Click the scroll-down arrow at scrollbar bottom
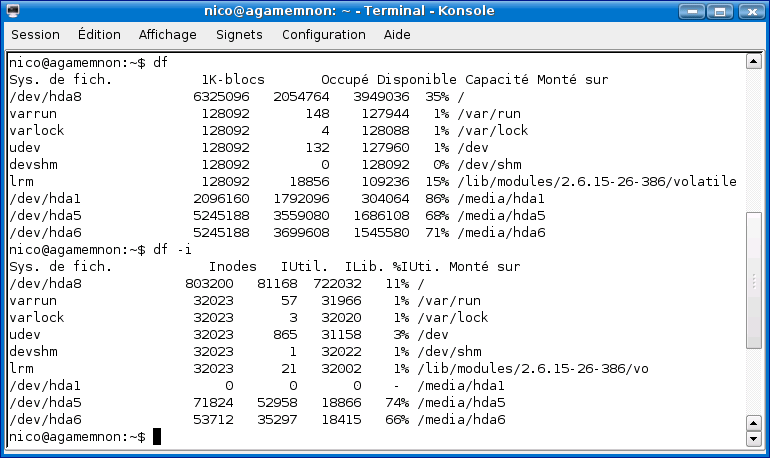770x458 pixels. 756,438
